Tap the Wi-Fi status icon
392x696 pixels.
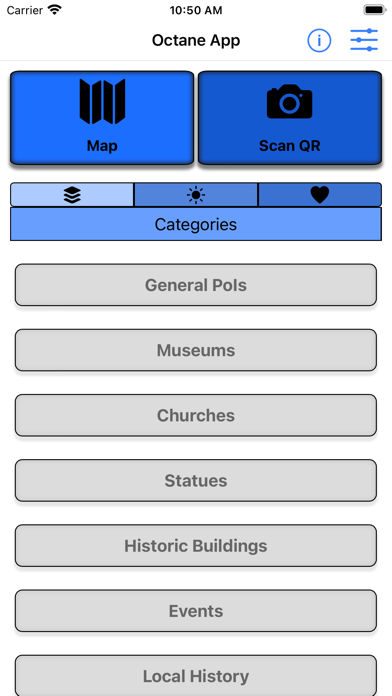(55, 10)
